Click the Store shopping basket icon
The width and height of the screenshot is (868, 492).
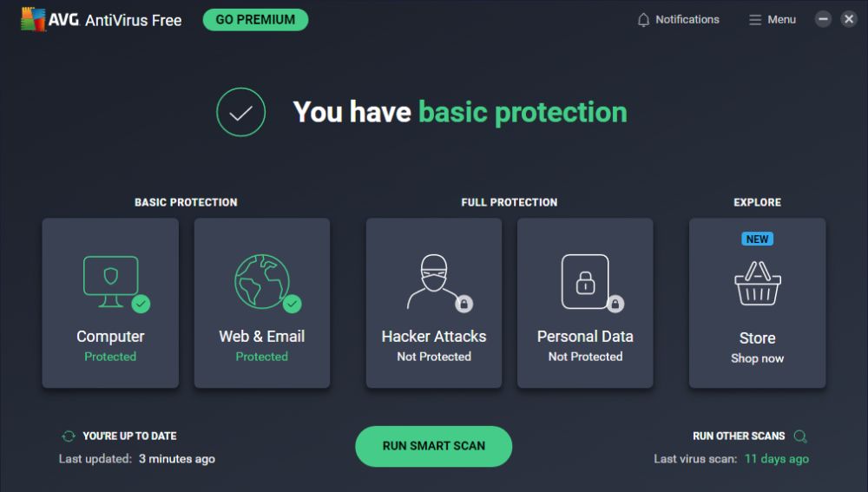pos(757,284)
